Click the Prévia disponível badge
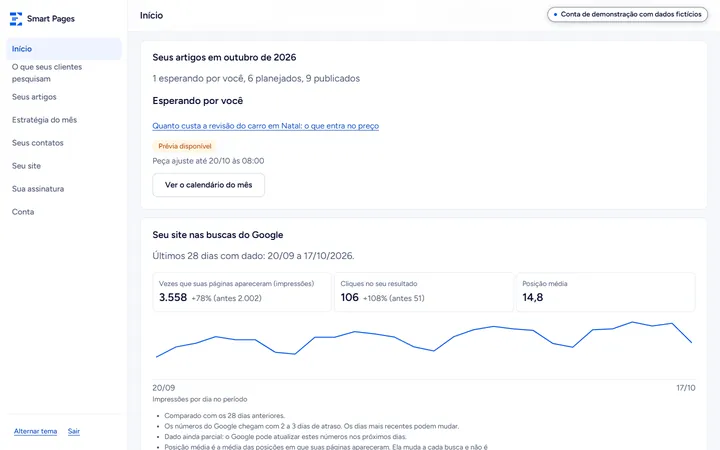This screenshot has height=450, width=720. [x=185, y=146]
